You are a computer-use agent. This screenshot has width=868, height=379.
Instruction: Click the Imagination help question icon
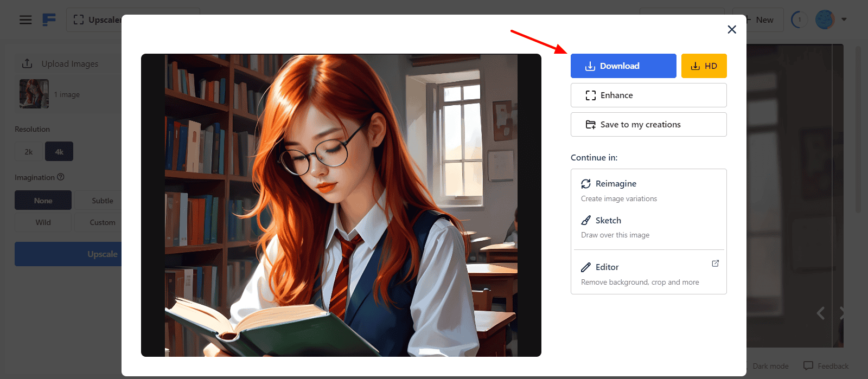point(61,177)
